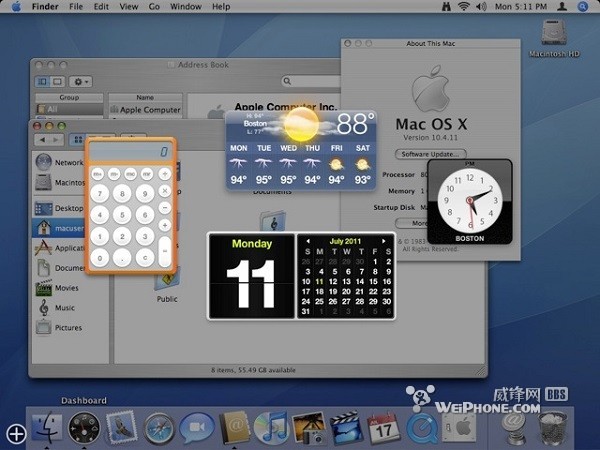Open the Edit menu
The height and width of the screenshot is (450, 600).
[101, 7]
